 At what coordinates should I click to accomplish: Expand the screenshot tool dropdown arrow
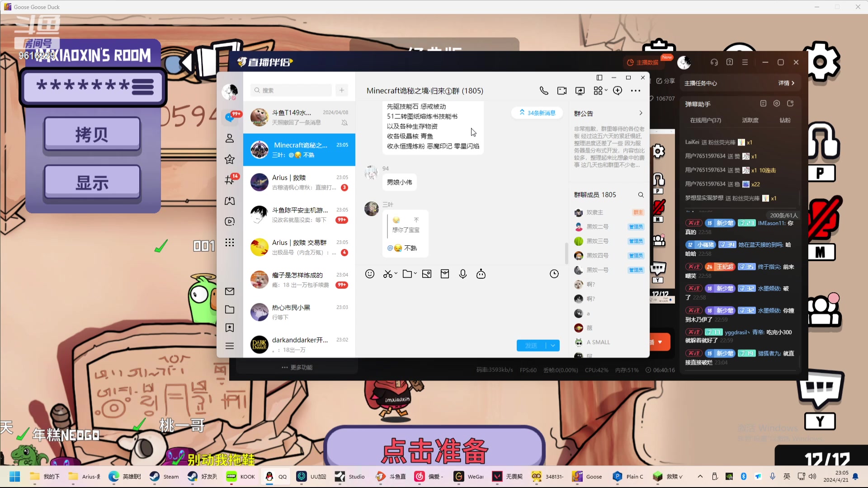[396, 273]
